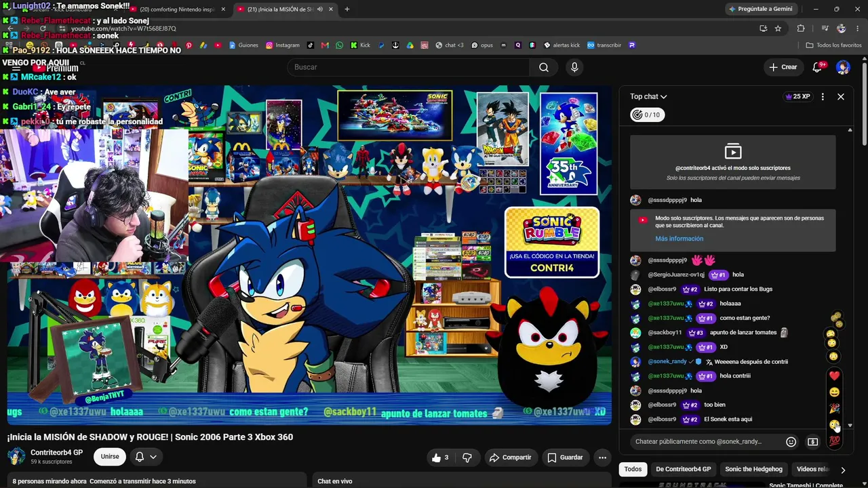Send the 100 reaction
This screenshot has width=868, height=488.
pos(834,441)
